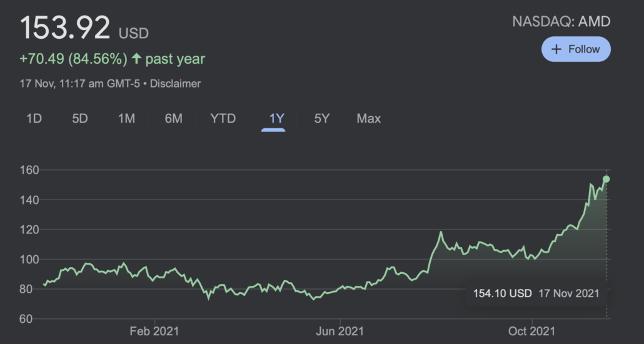Click the 120 y-axis label

[x=29, y=230]
